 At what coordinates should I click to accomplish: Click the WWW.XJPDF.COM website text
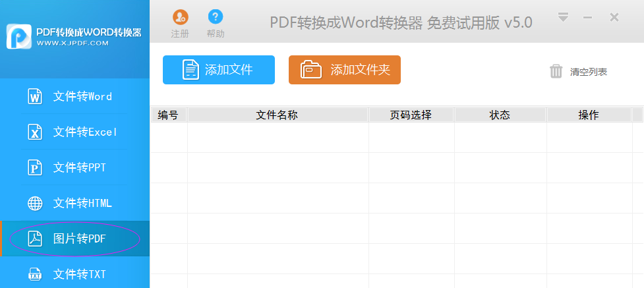coord(73,43)
